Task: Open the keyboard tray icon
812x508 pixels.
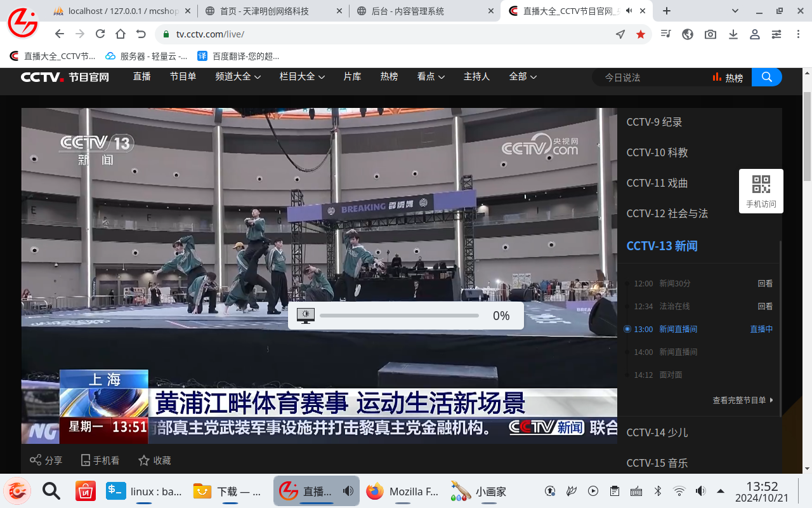Action: coord(636,491)
